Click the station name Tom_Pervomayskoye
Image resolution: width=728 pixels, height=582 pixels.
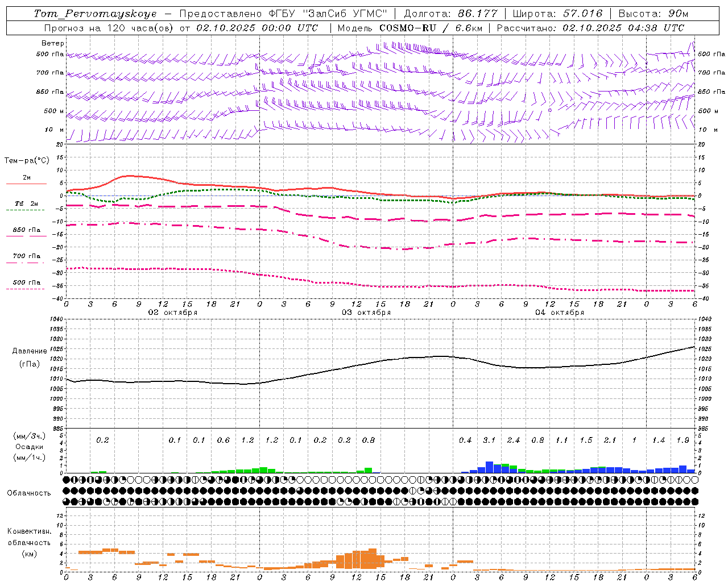pyautogui.click(x=96, y=14)
